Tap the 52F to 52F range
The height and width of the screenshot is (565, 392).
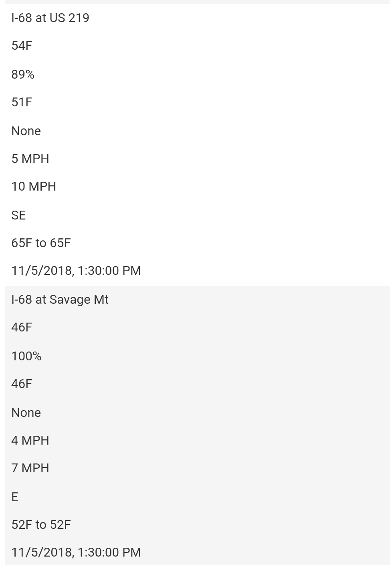[41, 524]
